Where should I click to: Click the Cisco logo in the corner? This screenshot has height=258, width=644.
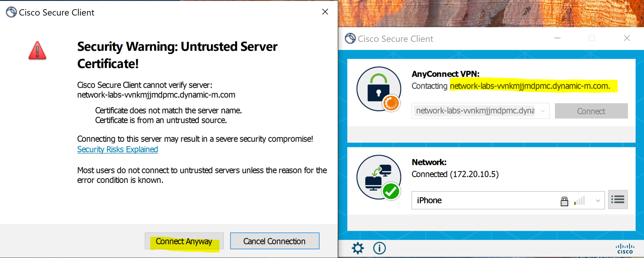pyautogui.click(x=625, y=249)
